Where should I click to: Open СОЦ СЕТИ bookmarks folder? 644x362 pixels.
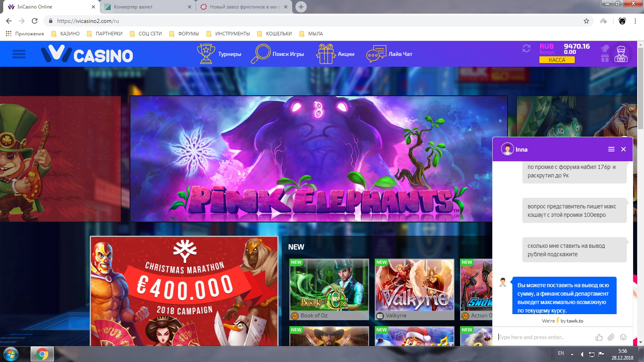coord(146,34)
